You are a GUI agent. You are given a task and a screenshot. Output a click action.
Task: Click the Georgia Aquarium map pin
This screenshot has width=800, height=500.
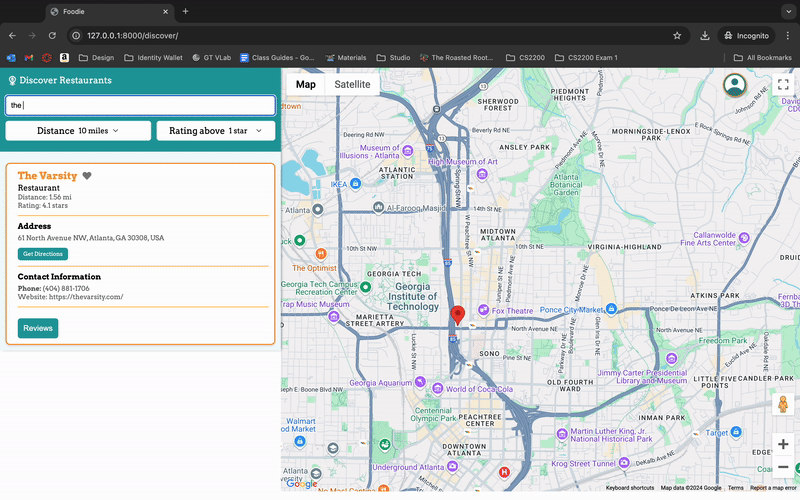(420, 382)
